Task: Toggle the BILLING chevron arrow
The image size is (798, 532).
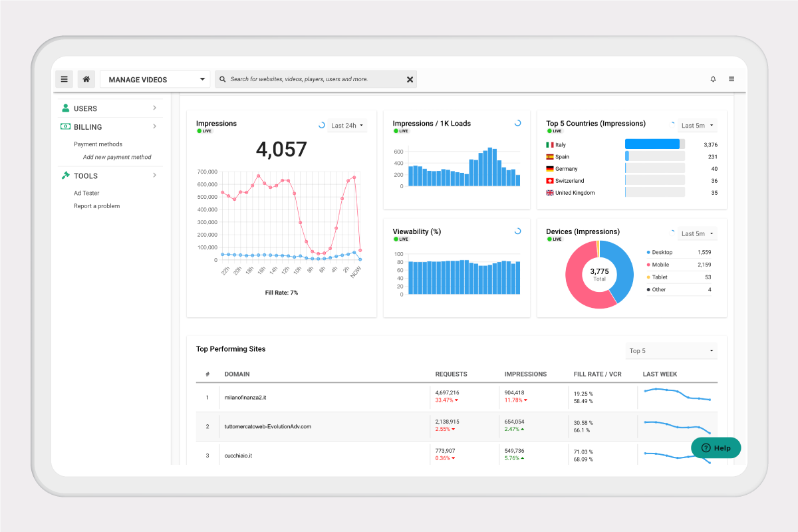Action: [154, 126]
